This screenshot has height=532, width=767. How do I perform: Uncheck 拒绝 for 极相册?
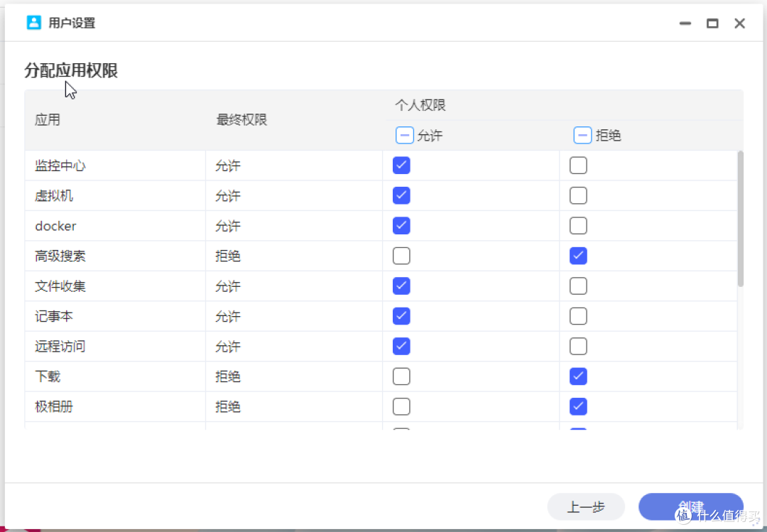click(x=578, y=406)
